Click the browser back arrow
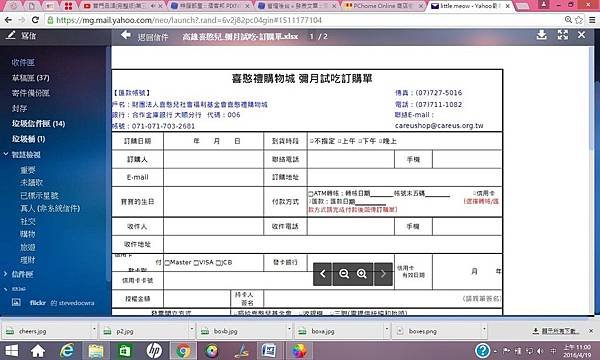The height and width of the screenshot is (360, 600). (x=8, y=20)
